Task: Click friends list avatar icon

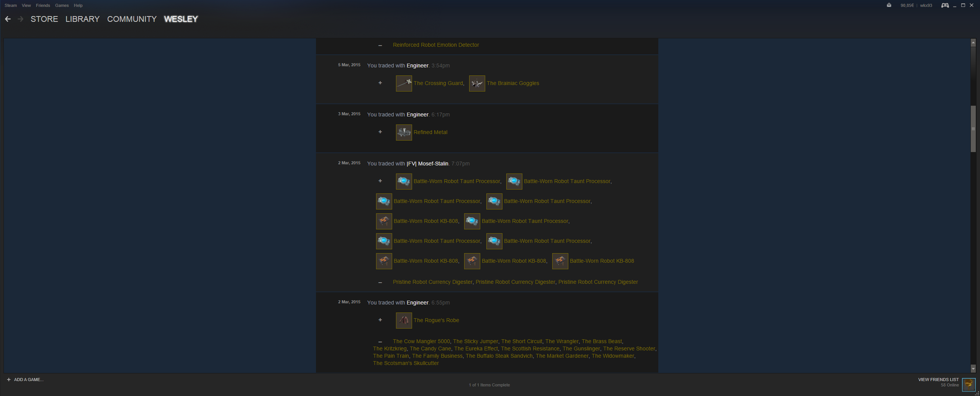Action: 969,384
